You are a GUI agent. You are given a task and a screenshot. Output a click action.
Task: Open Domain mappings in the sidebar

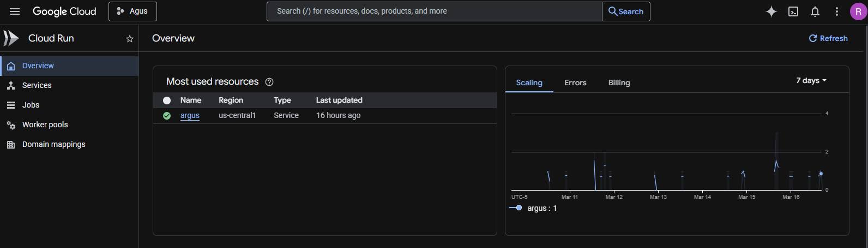(69, 144)
